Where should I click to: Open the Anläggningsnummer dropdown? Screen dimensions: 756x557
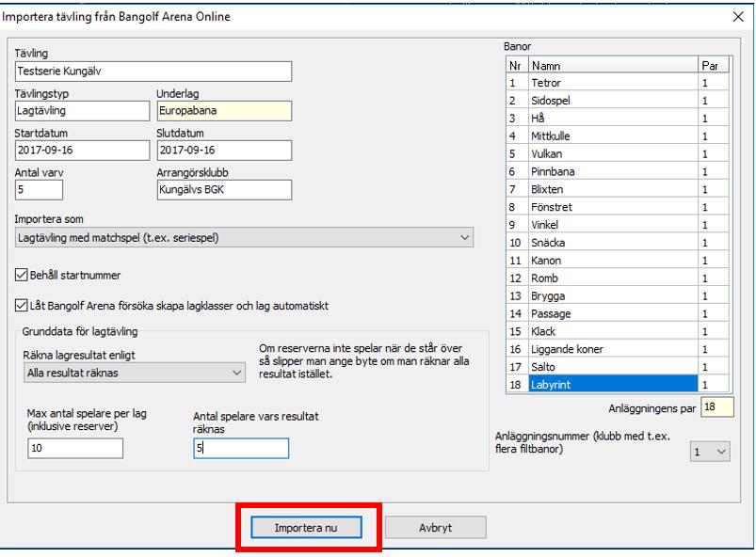coord(710,452)
